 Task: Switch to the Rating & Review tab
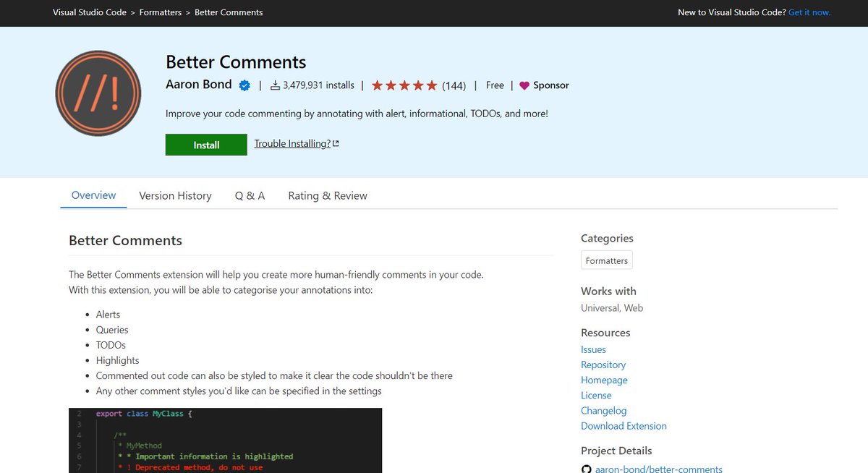coord(328,195)
